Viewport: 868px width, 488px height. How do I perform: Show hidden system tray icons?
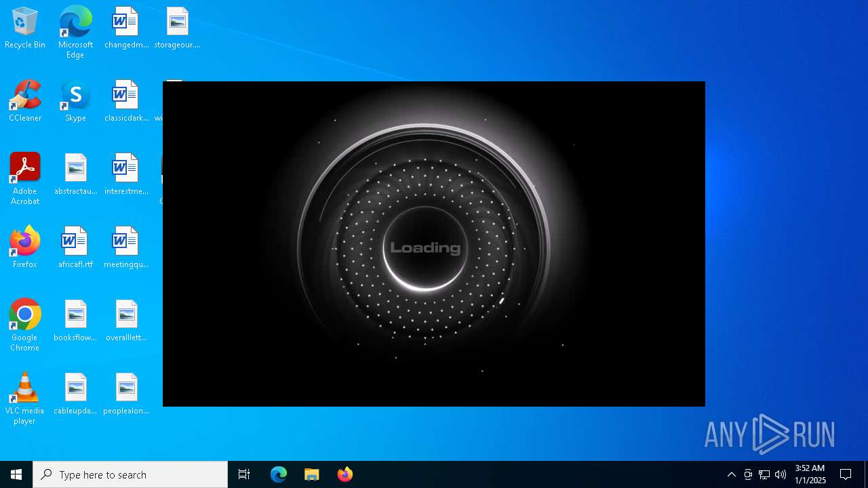point(732,474)
